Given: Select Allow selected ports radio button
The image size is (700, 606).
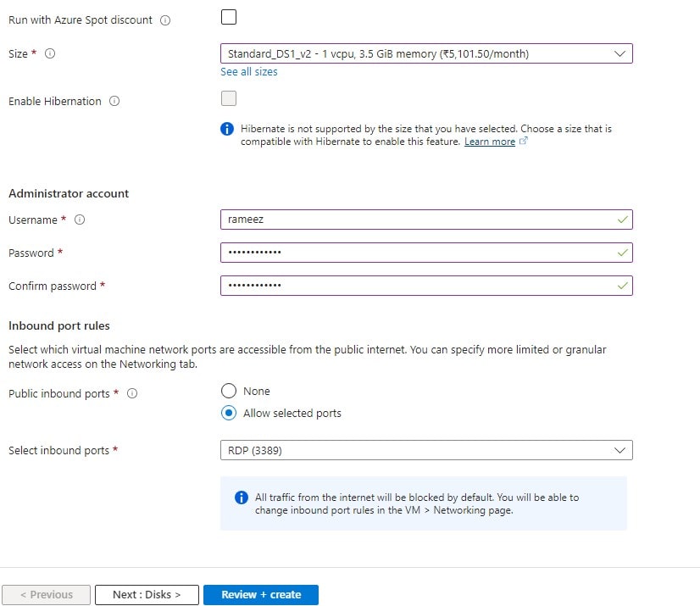Looking at the screenshot, I should (x=229, y=413).
